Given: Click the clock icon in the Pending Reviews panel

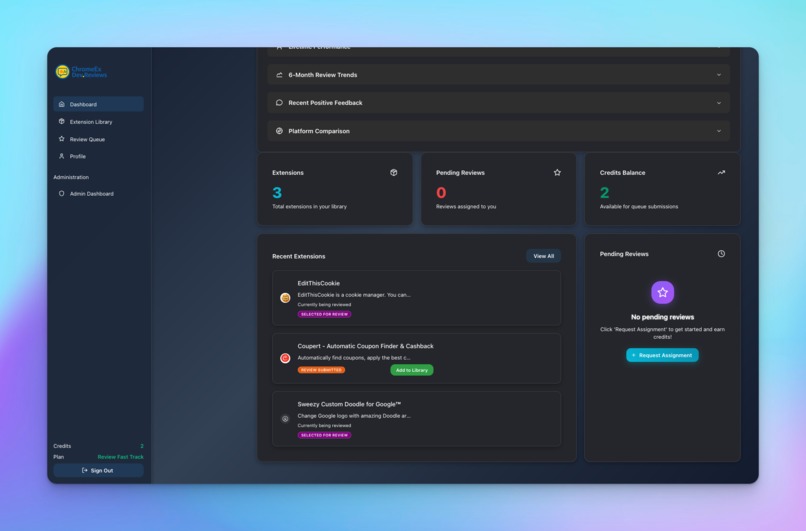Looking at the screenshot, I should (x=721, y=254).
